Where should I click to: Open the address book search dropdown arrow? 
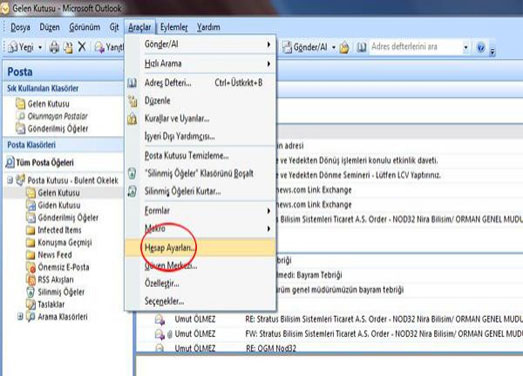466,47
